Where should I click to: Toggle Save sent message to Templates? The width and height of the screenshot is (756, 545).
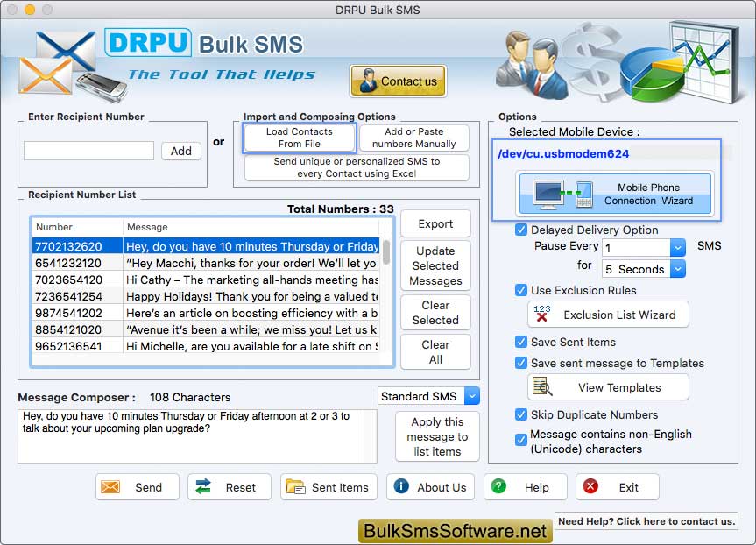[520, 362]
